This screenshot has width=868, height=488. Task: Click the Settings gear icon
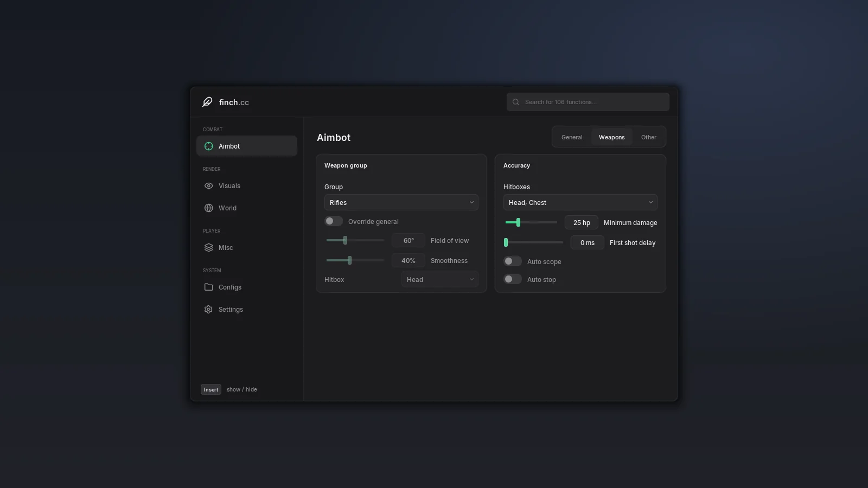point(208,309)
